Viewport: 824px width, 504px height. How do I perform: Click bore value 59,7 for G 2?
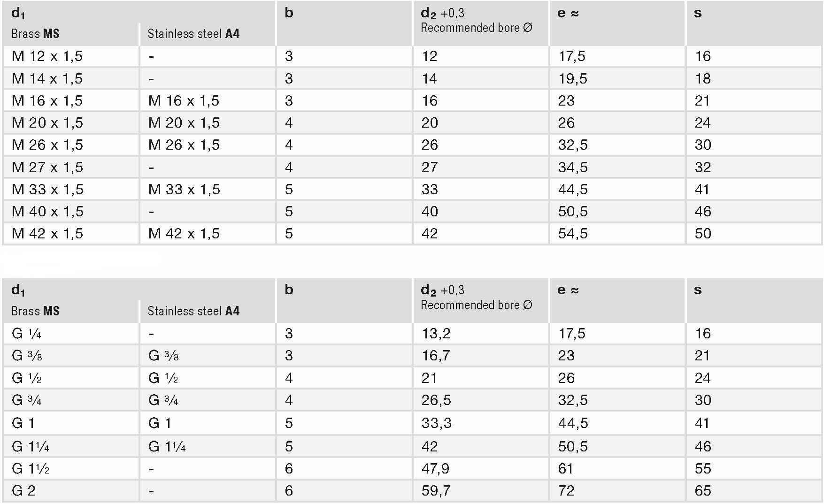pos(480,491)
